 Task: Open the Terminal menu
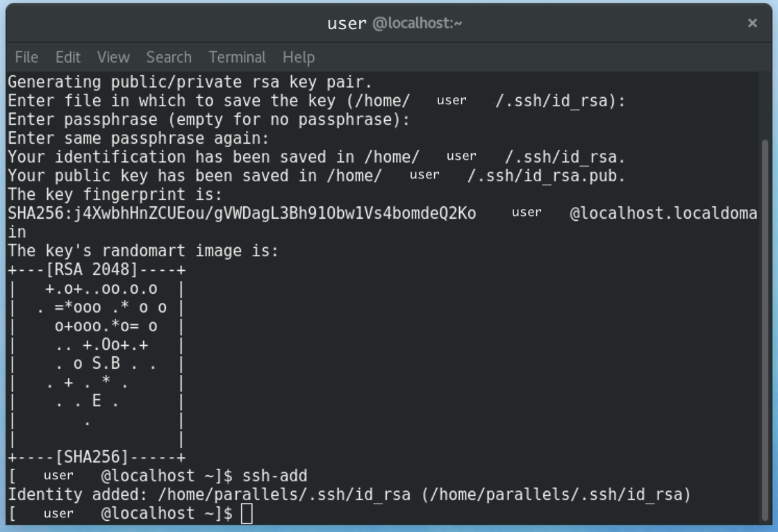(x=237, y=57)
